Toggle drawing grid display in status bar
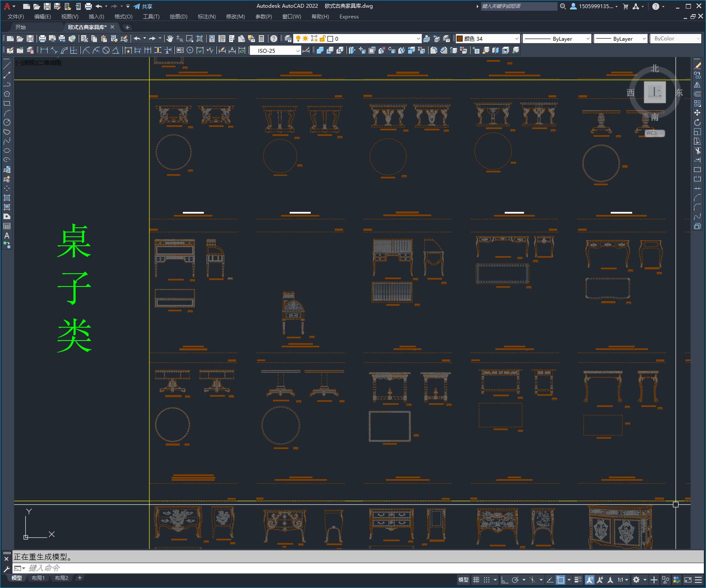Image resolution: width=706 pixels, height=588 pixels. point(476,580)
